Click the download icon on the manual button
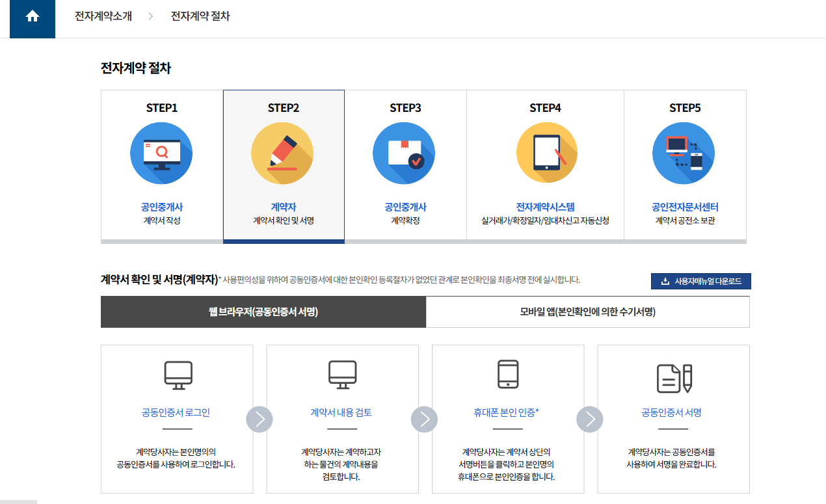The width and height of the screenshot is (826, 504). point(665,281)
